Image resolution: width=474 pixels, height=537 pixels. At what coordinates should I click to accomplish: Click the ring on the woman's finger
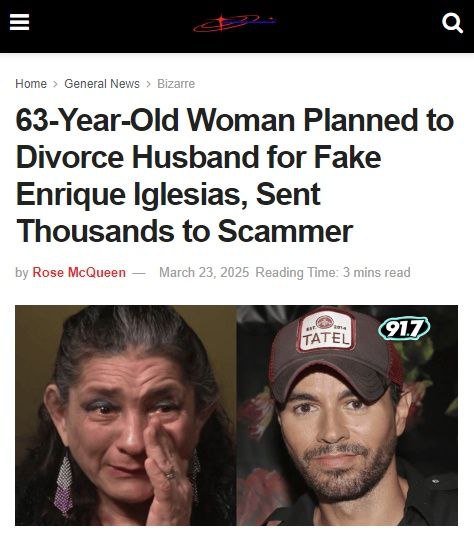171,474
